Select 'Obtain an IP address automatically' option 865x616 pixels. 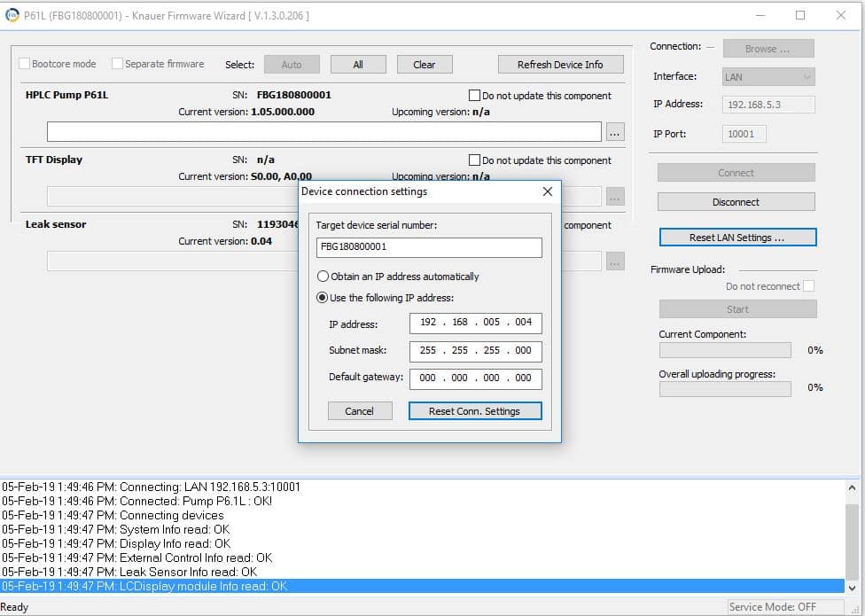(323, 277)
